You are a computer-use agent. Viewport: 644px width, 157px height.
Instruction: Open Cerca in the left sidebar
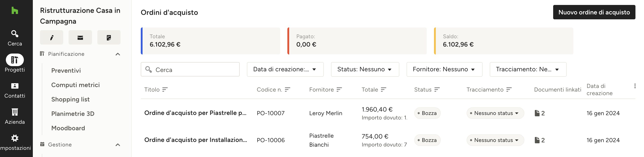(x=15, y=38)
